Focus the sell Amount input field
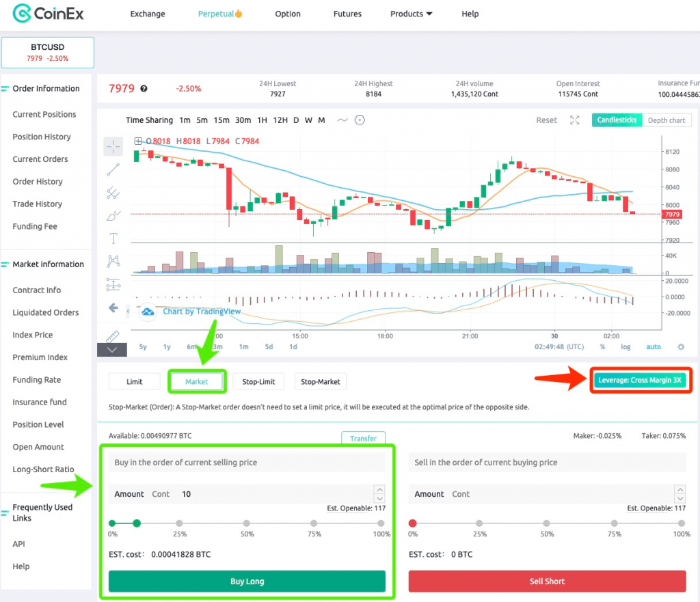Image resolution: width=700 pixels, height=602 pixels. coord(548,494)
